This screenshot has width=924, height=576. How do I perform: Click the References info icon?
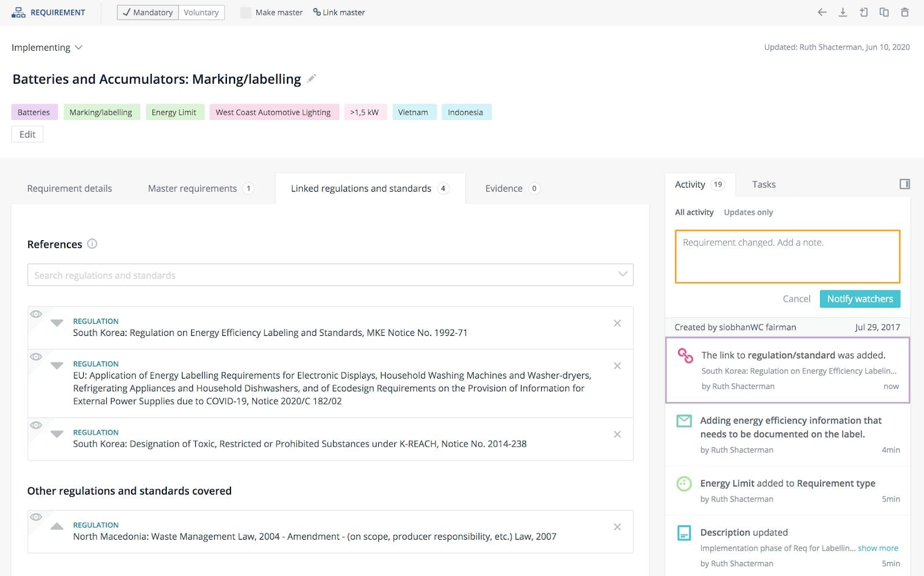(x=92, y=244)
